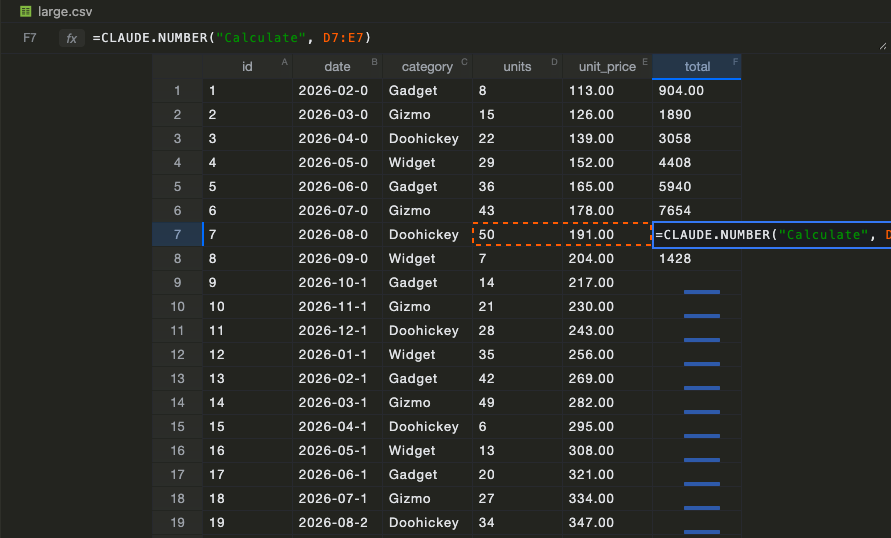Click the fx function button
This screenshot has width=891, height=538.
tap(72, 38)
